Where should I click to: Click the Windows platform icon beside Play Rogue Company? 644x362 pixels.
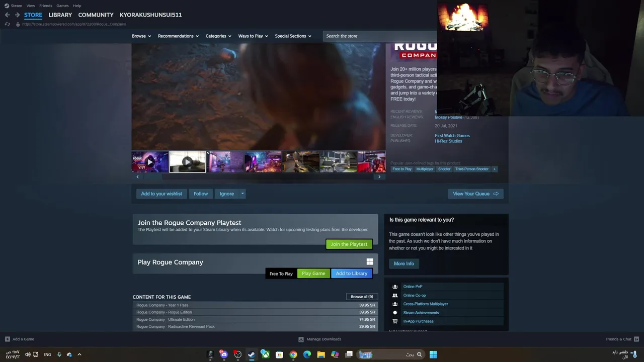[370, 262]
